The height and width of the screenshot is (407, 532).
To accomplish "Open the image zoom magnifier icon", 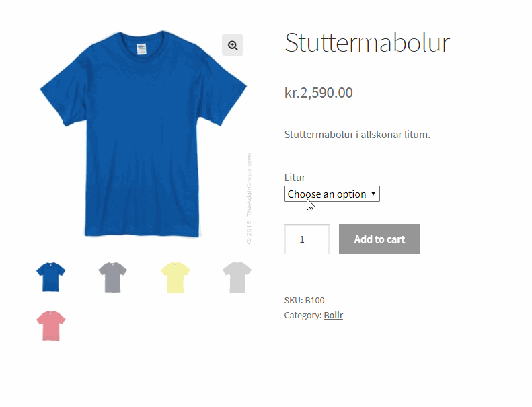I will pyautogui.click(x=233, y=45).
